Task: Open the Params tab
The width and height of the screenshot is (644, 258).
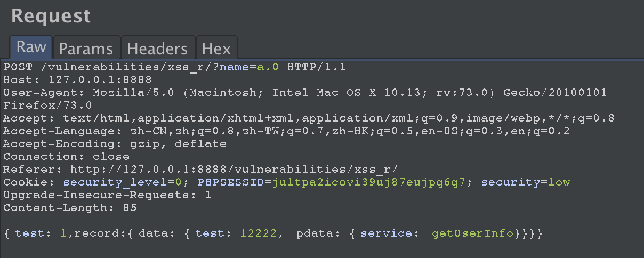Action: pos(86,49)
